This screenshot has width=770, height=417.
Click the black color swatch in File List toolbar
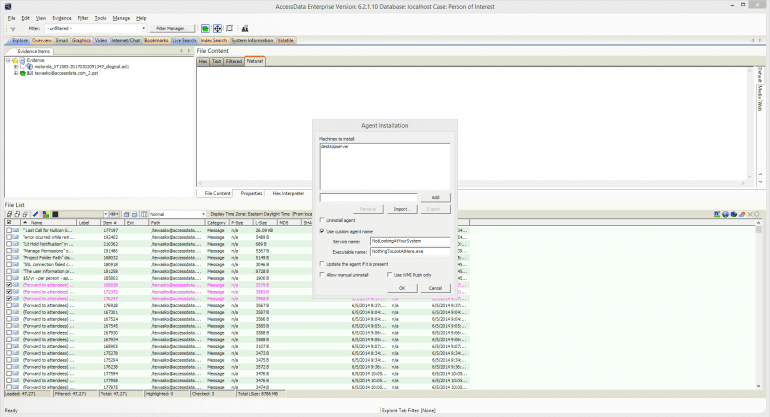(x=56, y=213)
